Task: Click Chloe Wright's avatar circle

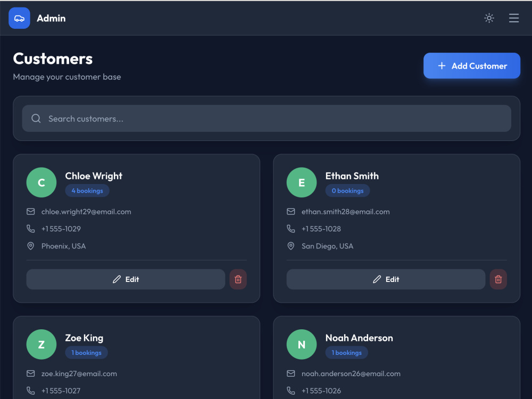Action: point(41,182)
